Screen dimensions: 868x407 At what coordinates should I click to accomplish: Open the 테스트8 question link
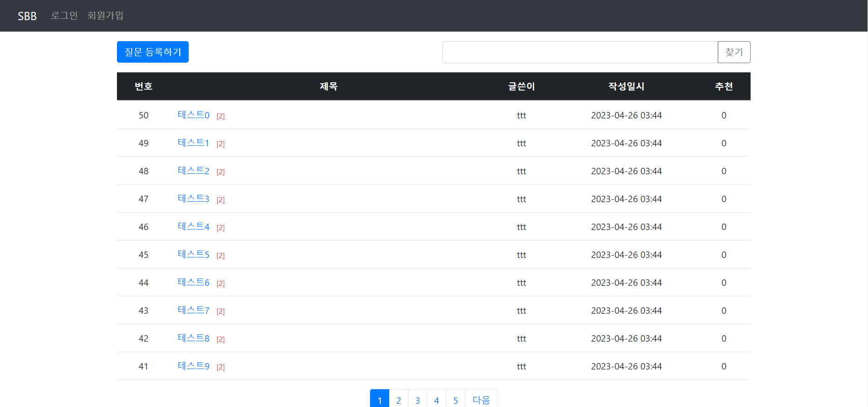[194, 338]
